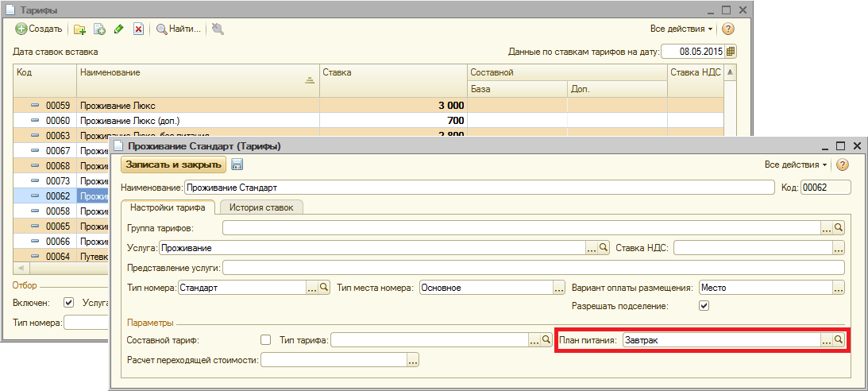Open selection list for Группа тарифов
Screen dimensions: 868x391
pyautogui.click(x=827, y=227)
